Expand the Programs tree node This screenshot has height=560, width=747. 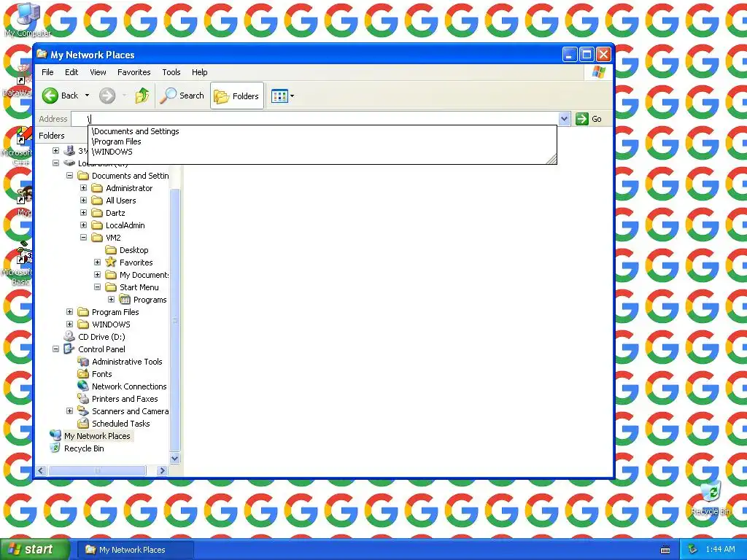(111, 300)
